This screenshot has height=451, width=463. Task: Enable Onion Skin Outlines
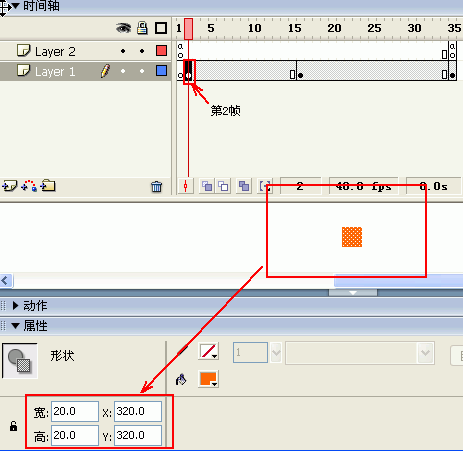[x=223, y=186]
